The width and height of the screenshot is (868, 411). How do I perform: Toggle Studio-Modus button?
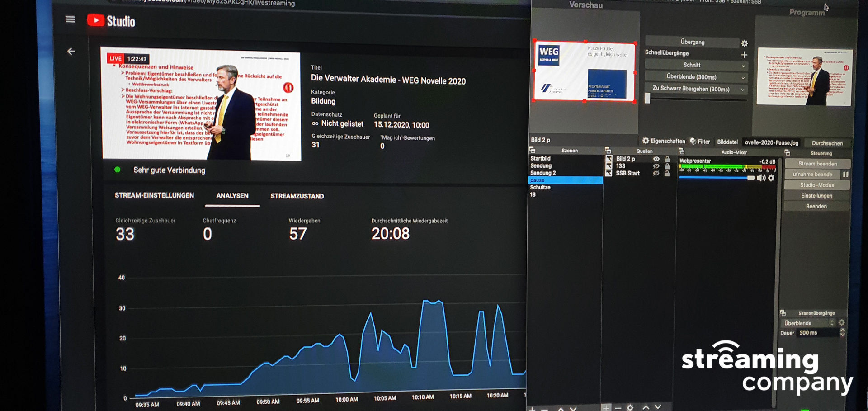(817, 185)
